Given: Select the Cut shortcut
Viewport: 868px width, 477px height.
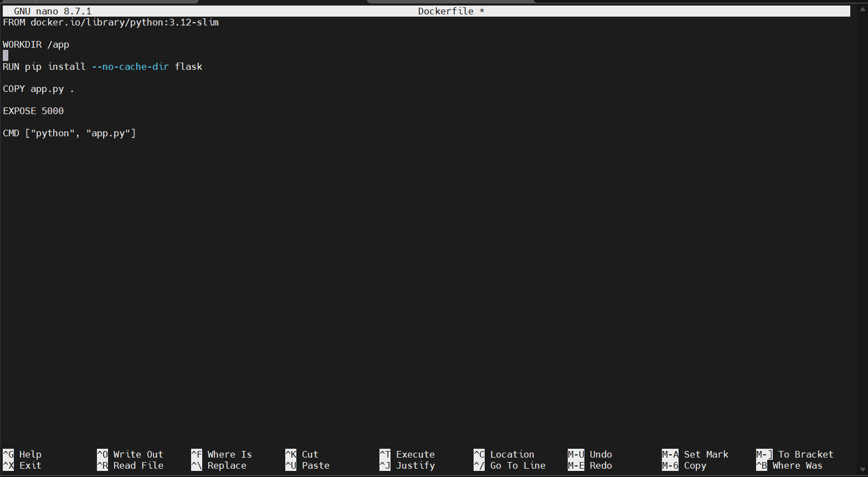Looking at the screenshot, I should (x=302, y=454).
